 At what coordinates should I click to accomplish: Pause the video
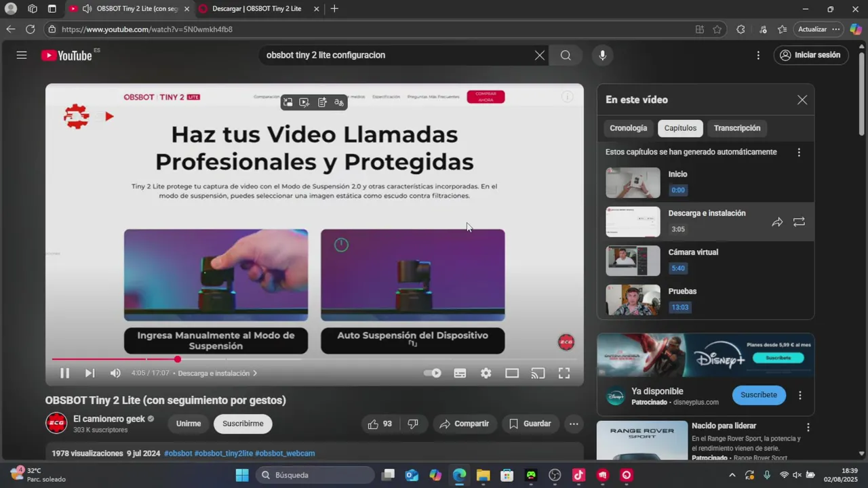pyautogui.click(x=64, y=373)
